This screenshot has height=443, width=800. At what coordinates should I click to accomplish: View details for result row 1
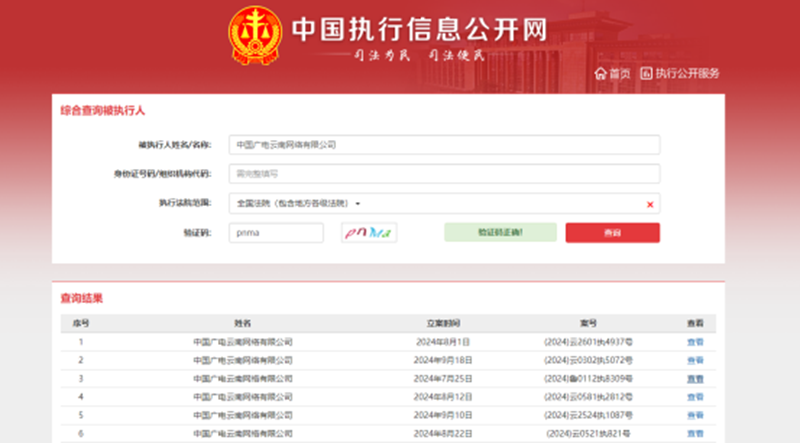[x=694, y=342]
